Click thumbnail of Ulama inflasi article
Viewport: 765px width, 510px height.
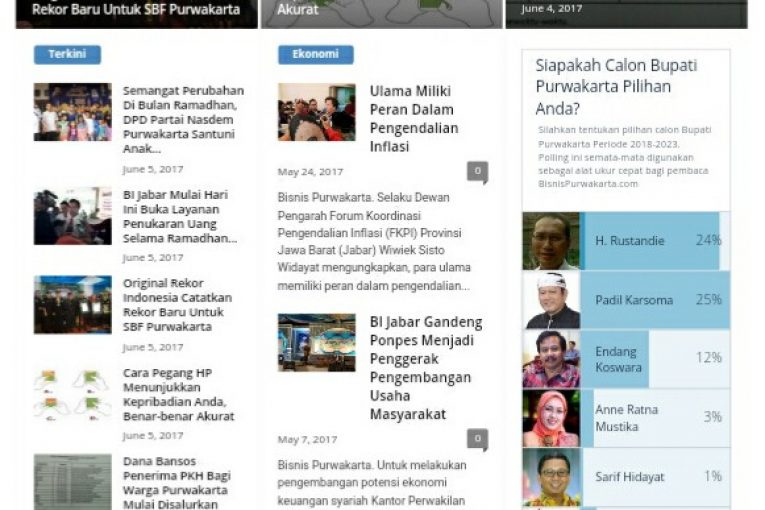(x=316, y=112)
